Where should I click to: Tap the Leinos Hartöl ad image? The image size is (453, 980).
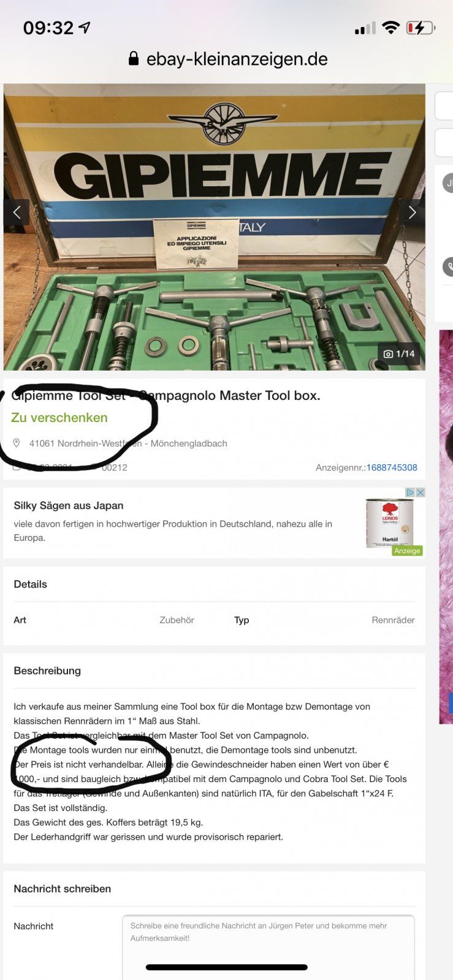tap(390, 522)
